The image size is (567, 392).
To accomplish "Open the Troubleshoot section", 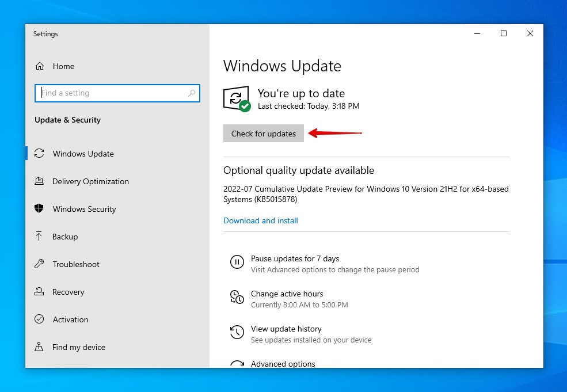I will 75,264.
